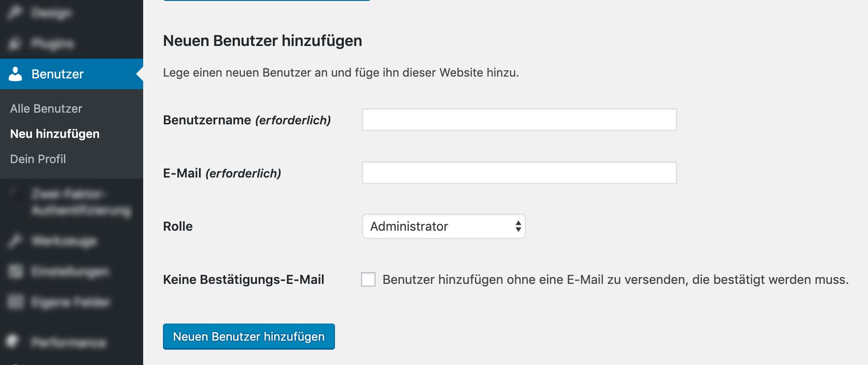Click the Werkzeuge wrench icon
Viewport: 868px width, 365px height.
pyautogui.click(x=15, y=241)
